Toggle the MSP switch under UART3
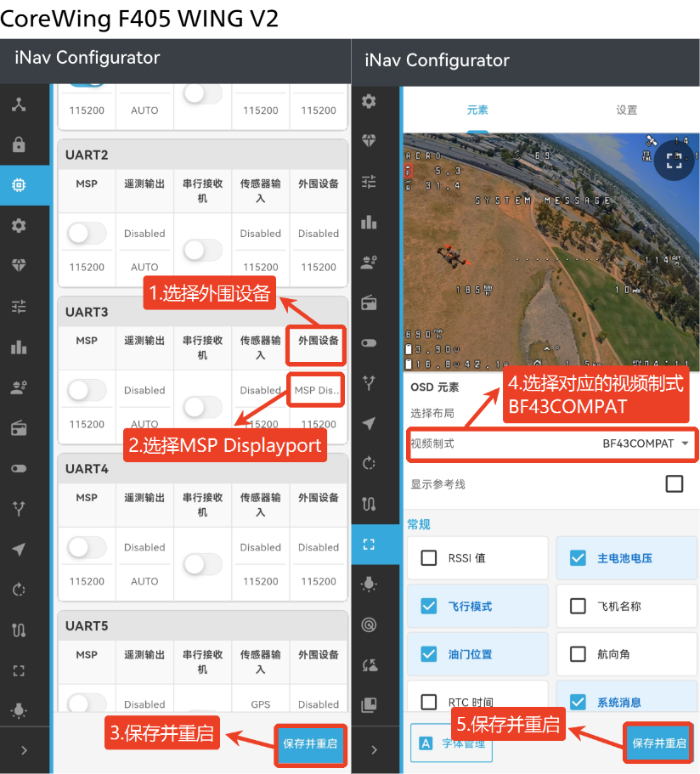700x774 pixels. pos(87,390)
